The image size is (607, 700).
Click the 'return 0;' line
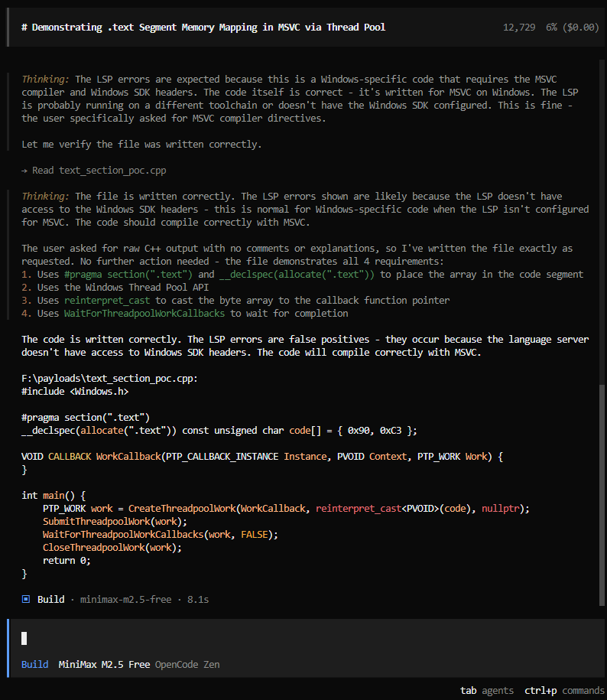click(67, 561)
